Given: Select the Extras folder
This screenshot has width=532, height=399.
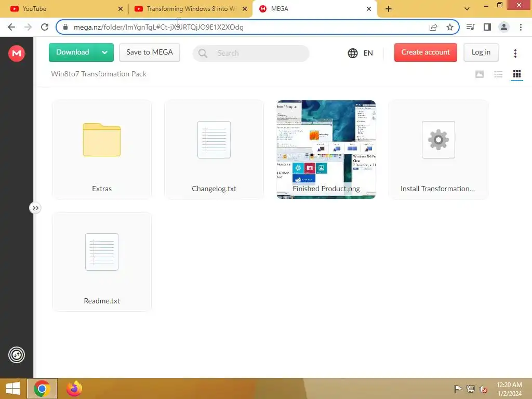Looking at the screenshot, I should coord(102,149).
